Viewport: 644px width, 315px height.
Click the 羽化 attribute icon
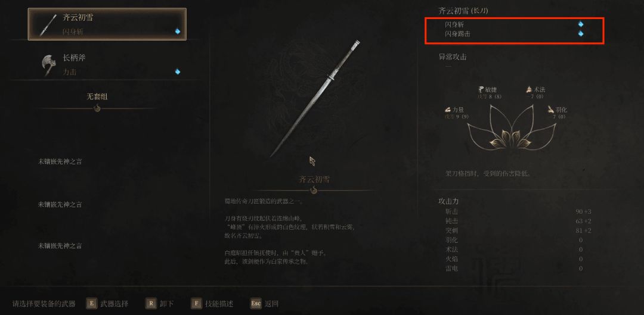550,110
